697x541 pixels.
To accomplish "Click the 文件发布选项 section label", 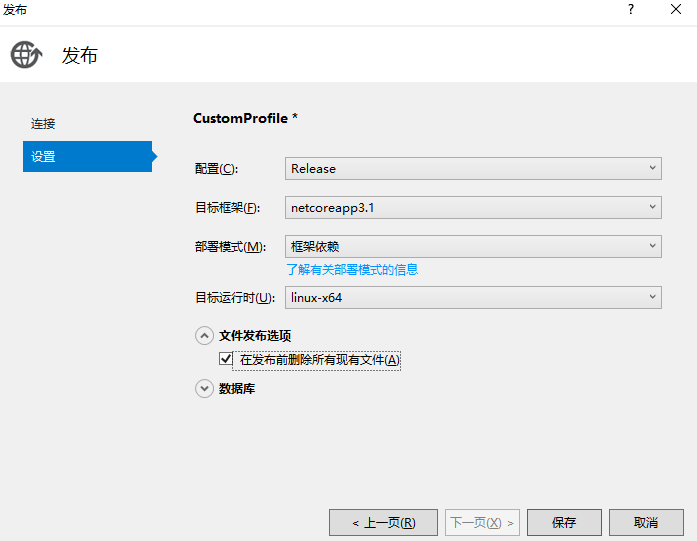I will pos(255,336).
